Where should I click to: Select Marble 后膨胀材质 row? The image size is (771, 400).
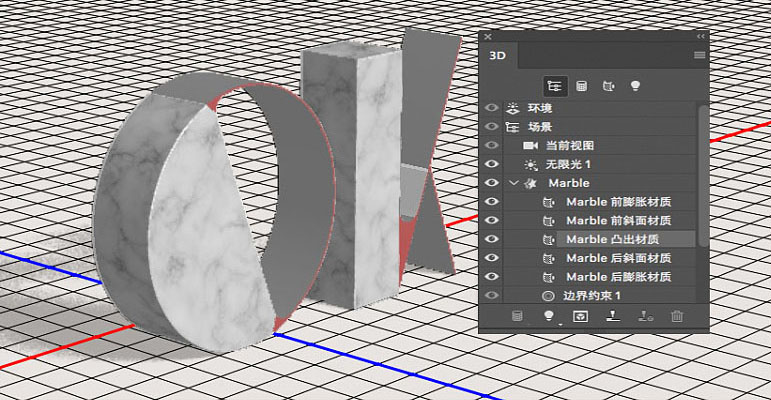tap(599, 277)
